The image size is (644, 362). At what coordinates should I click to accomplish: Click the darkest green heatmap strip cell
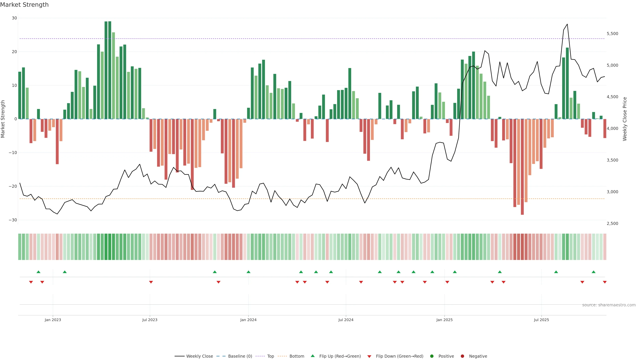tap(110, 247)
